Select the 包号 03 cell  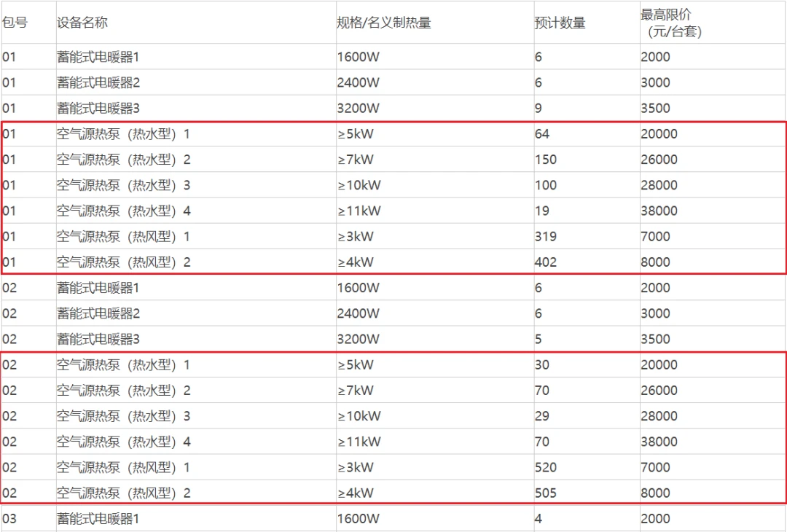tap(9, 519)
